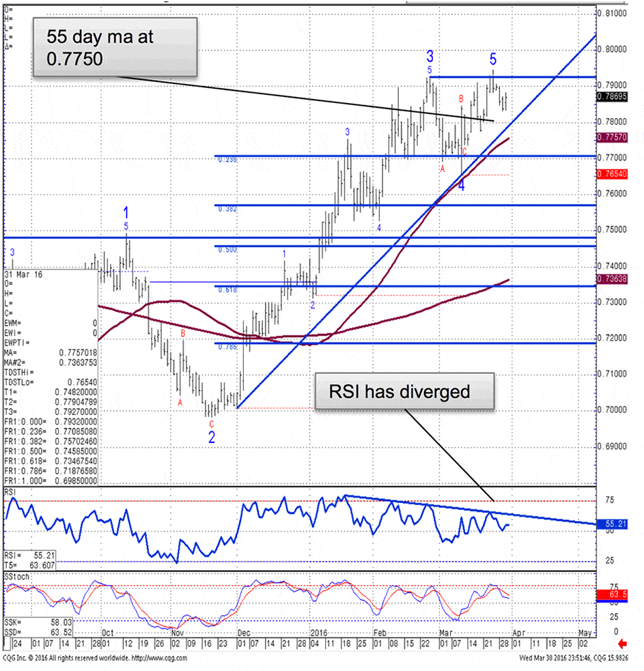The width and height of the screenshot is (644, 671).
Task: Select the RSI panel title label
Action: click(x=10, y=491)
